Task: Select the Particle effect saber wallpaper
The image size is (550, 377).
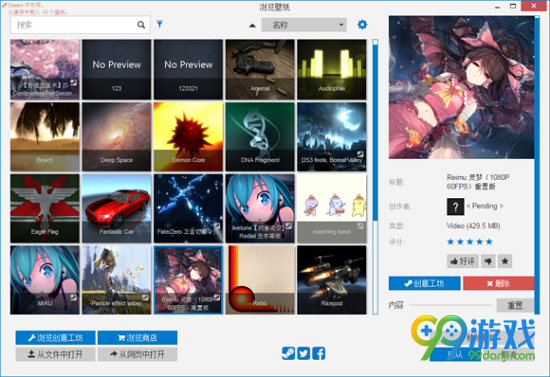Action: 116,280
